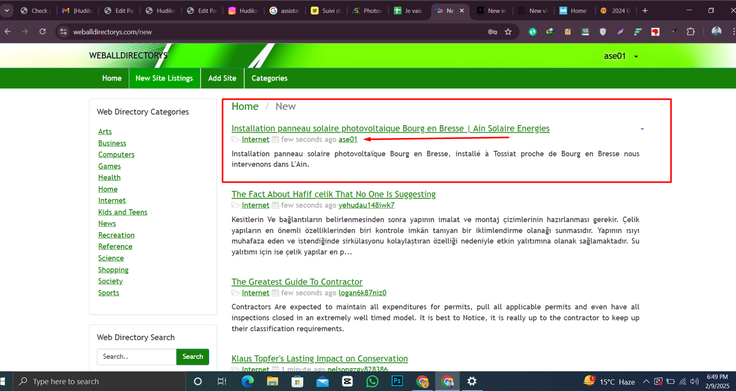
Task: Expand the small arrow beside the first listing
Action: [642, 129]
